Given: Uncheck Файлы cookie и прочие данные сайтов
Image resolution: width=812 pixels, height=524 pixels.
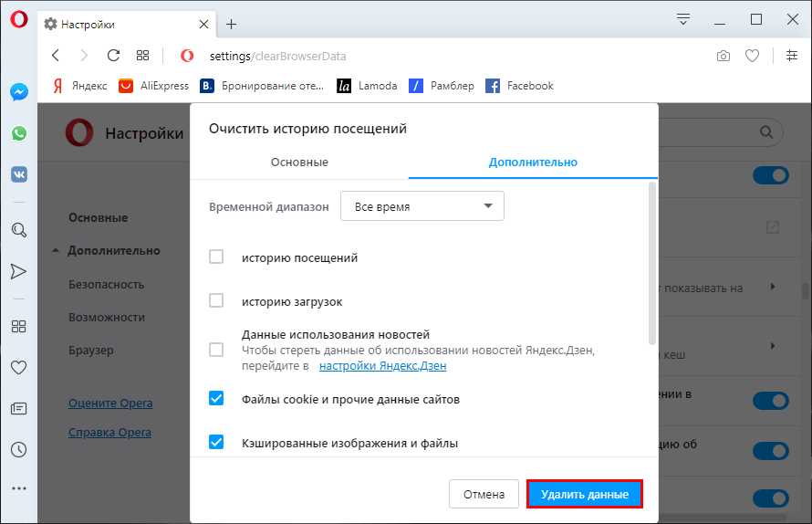Looking at the screenshot, I should 216,398.
